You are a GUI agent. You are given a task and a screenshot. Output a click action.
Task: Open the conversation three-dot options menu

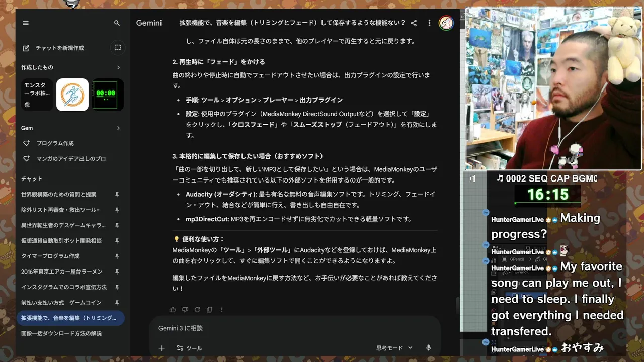point(429,23)
